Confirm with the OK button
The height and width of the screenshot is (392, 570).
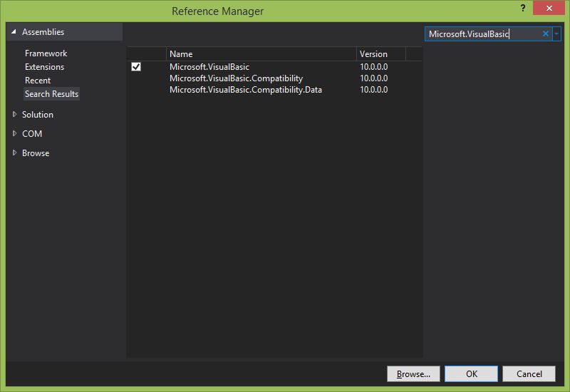pyautogui.click(x=471, y=373)
